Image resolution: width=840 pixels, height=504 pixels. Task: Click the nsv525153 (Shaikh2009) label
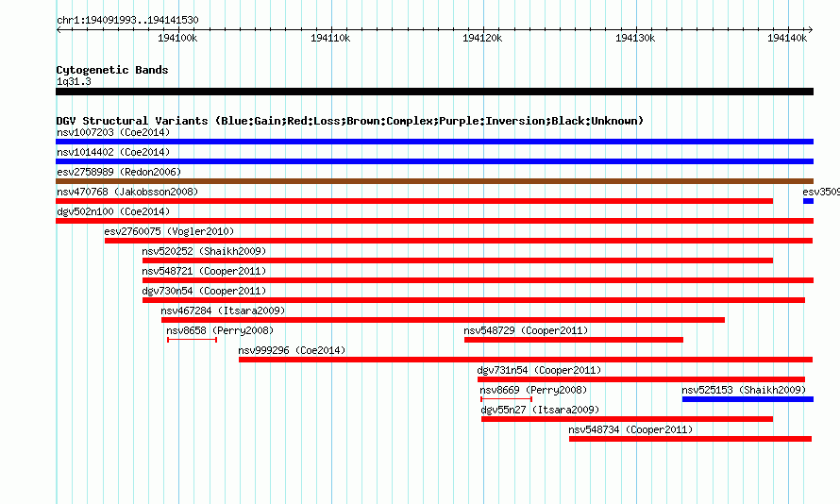tap(744, 390)
